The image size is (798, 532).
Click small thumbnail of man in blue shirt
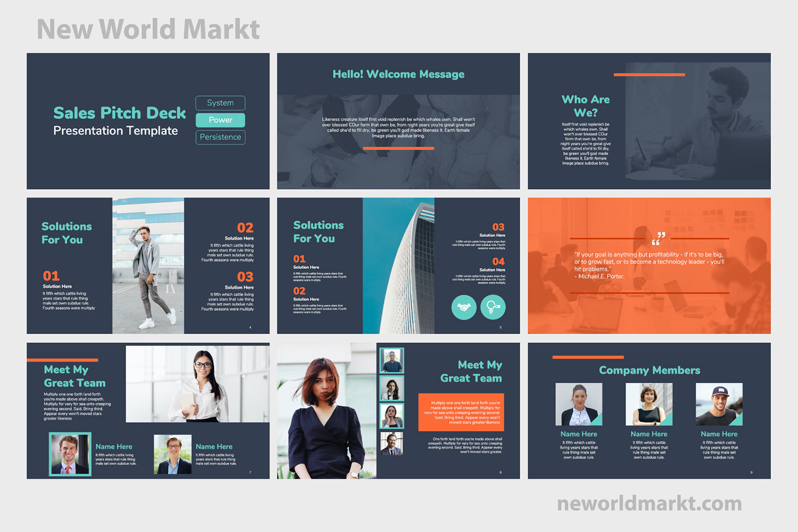[x=392, y=361]
